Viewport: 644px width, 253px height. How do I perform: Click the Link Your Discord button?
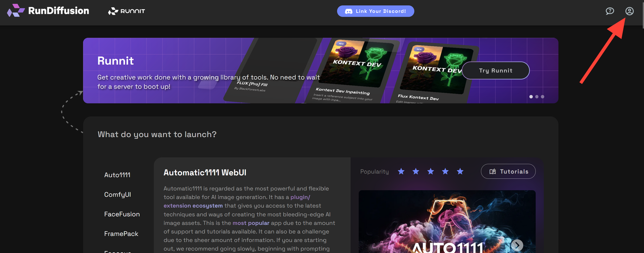click(x=375, y=11)
